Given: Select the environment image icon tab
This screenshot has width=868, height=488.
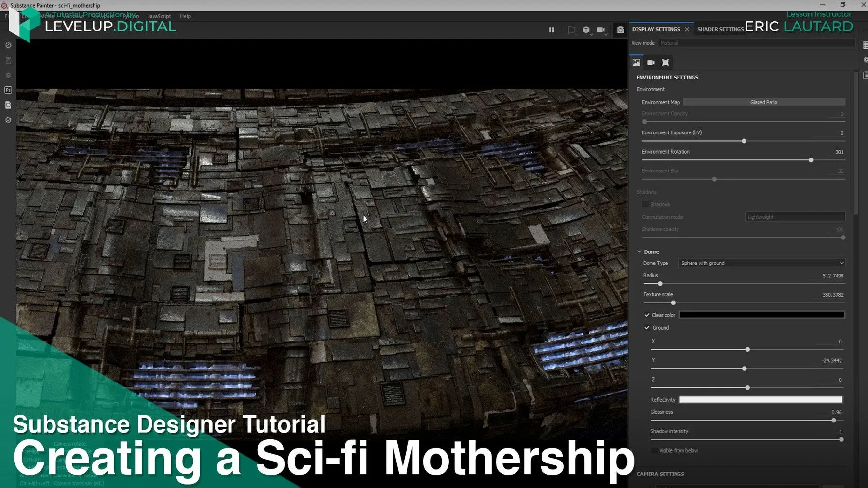Looking at the screenshot, I should pyautogui.click(x=637, y=63).
